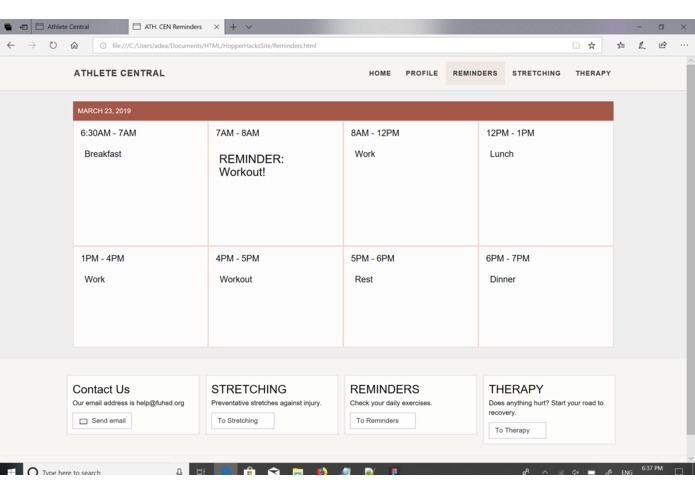The height and width of the screenshot is (494, 695).
Task: Open the STRETCHING nav item
Action: tap(536, 73)
